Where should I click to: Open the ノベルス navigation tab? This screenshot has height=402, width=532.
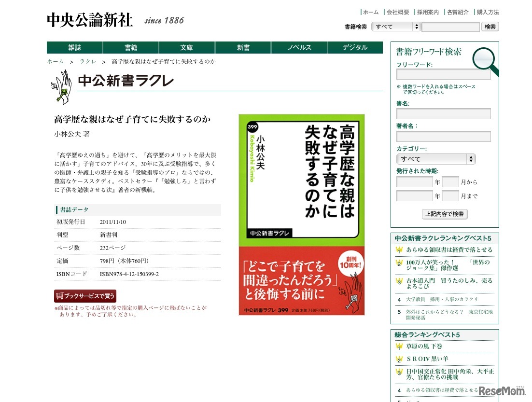299,47
